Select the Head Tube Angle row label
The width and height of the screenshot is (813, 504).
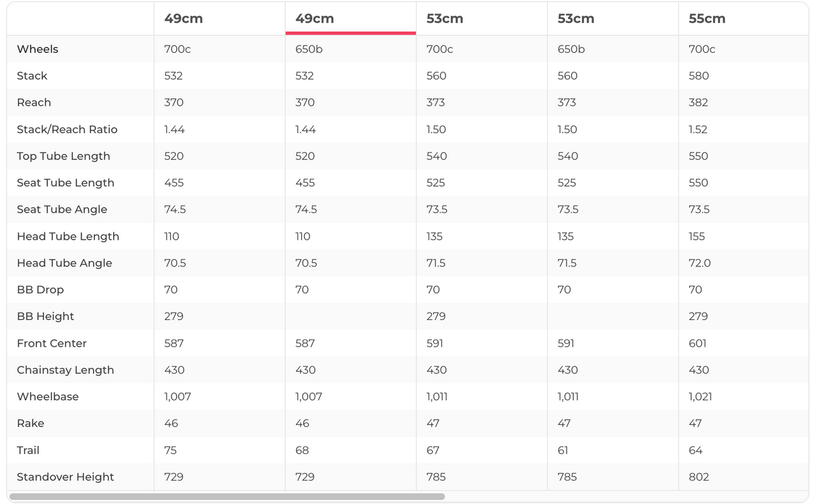(x=64, y=263)
